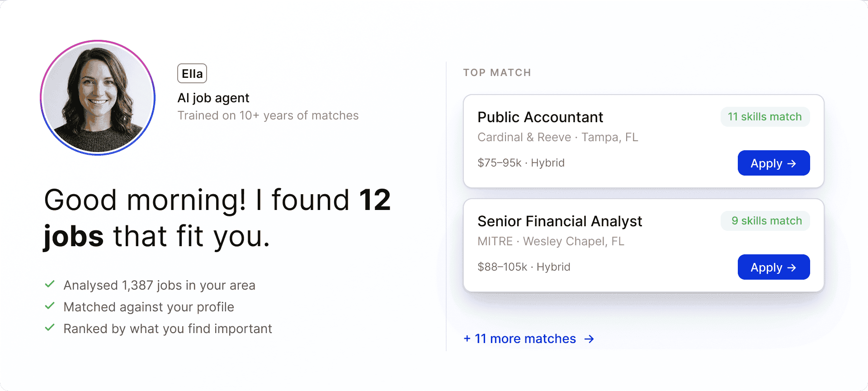The image size is (868, 391).
Task: Click Ella's profile photo avatar
Action: click(98, 98)
